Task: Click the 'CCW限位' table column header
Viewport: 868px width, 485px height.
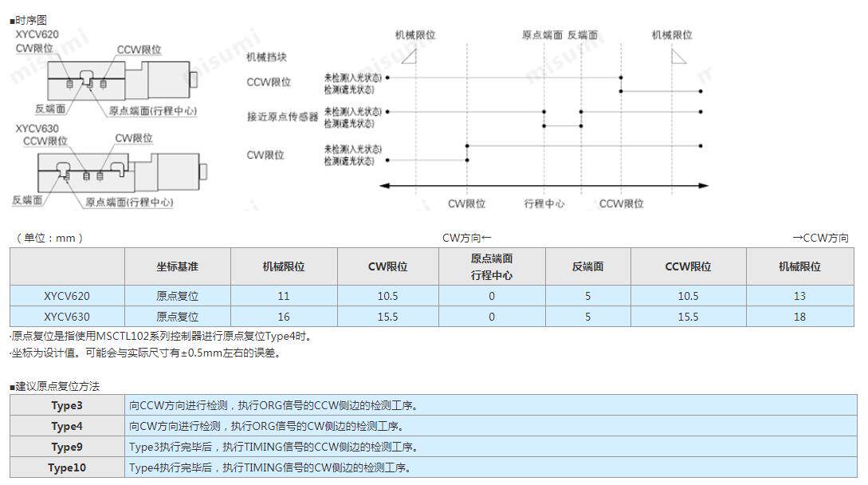Action: pyautogui.click(x=688, y=266)
